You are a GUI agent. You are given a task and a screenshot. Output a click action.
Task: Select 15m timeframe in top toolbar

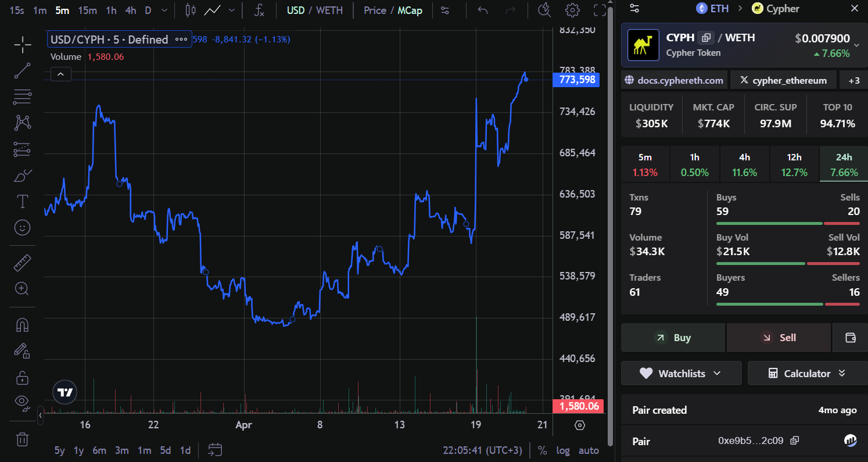(x=87, y=10)
